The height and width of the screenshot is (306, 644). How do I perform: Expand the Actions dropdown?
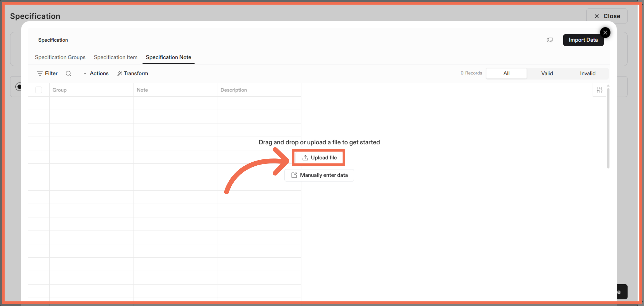[96, 73]
